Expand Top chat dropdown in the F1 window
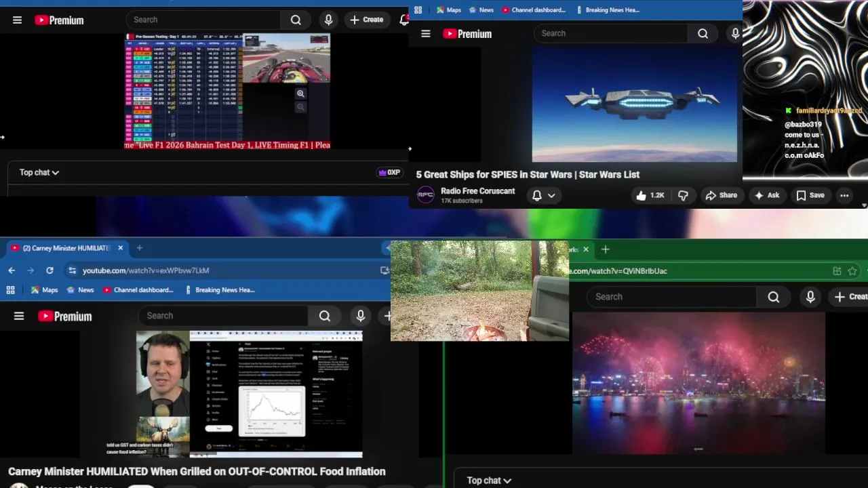The image size is (868, 488). tap(39, 172)
